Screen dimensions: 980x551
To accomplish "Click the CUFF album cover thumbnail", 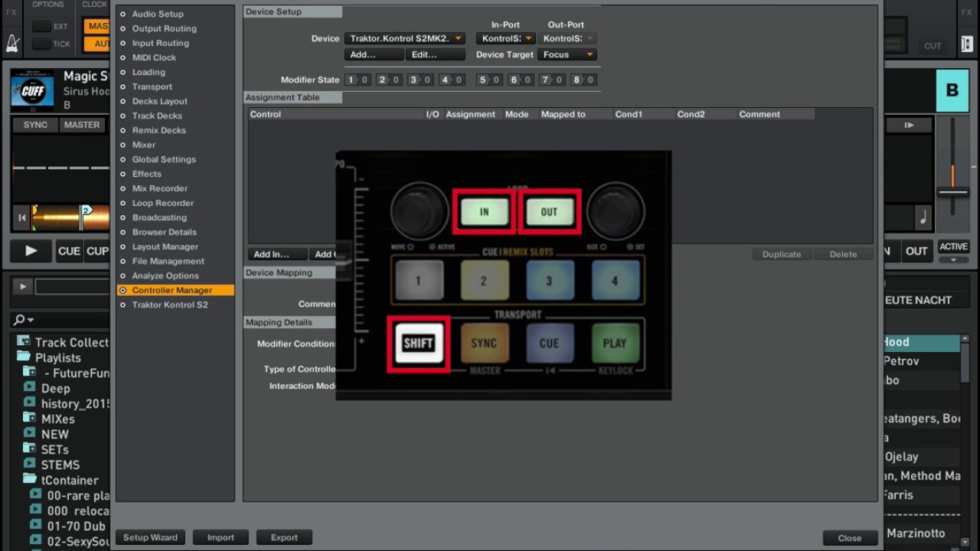I will point(32,90).
